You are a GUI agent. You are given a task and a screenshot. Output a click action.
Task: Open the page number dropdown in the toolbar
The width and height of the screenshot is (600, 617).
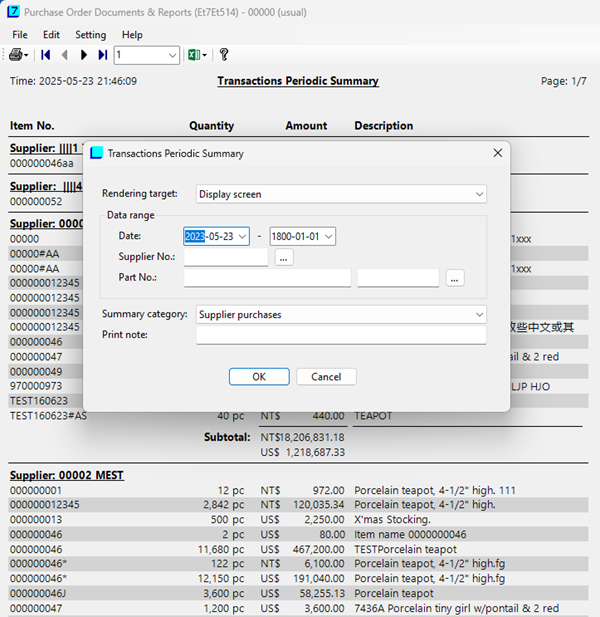pyautogui.click(x=172, y=55)
